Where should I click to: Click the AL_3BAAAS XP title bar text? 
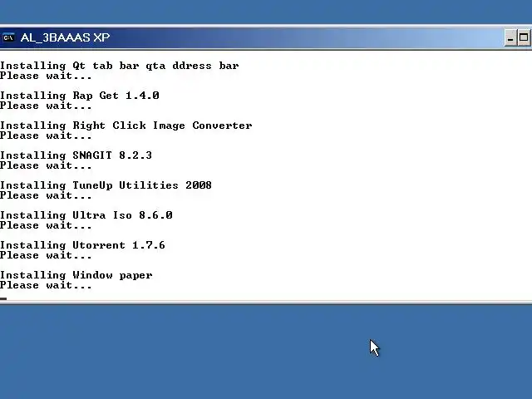pyautogui.click(x=65, y=37)
